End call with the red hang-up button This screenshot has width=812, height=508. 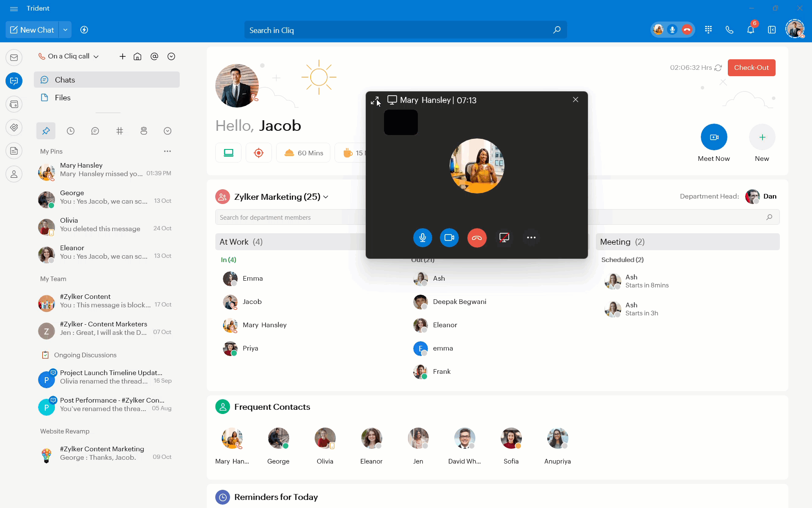[x=477, y=237]
